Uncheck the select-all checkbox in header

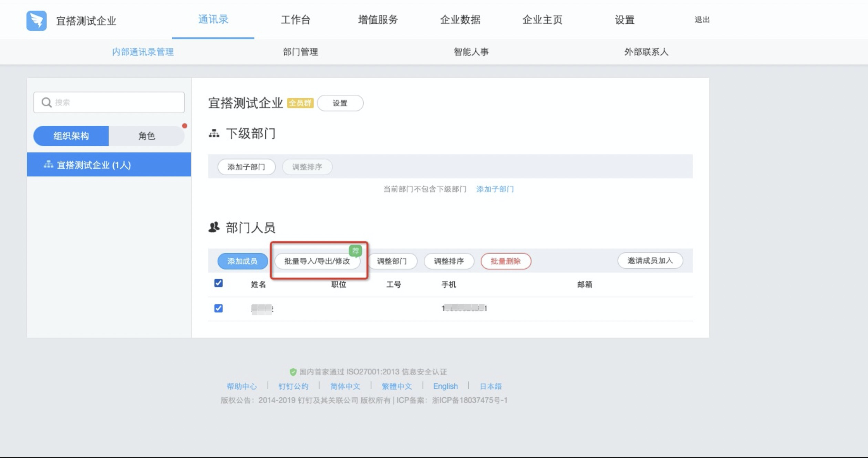click(x=218, y=283)
